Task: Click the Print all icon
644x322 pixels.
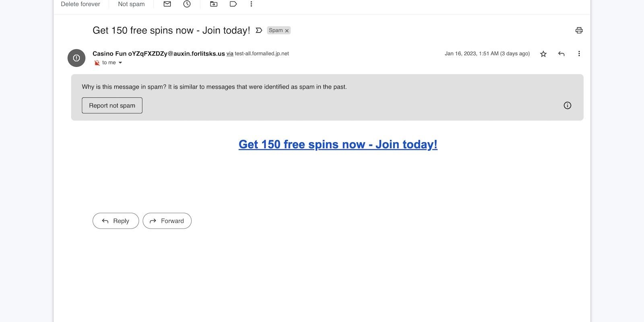Action: (x=579, y=30)
